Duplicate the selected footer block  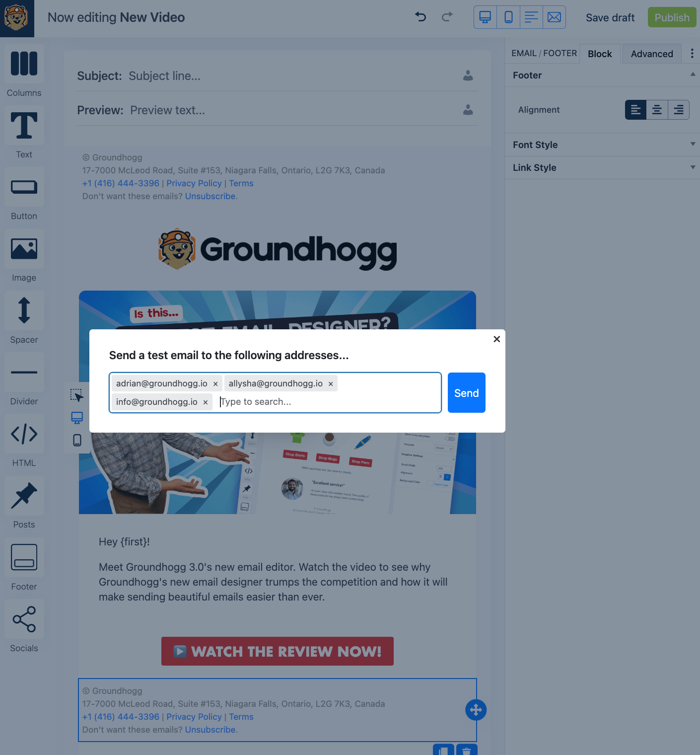coord(443,750)
